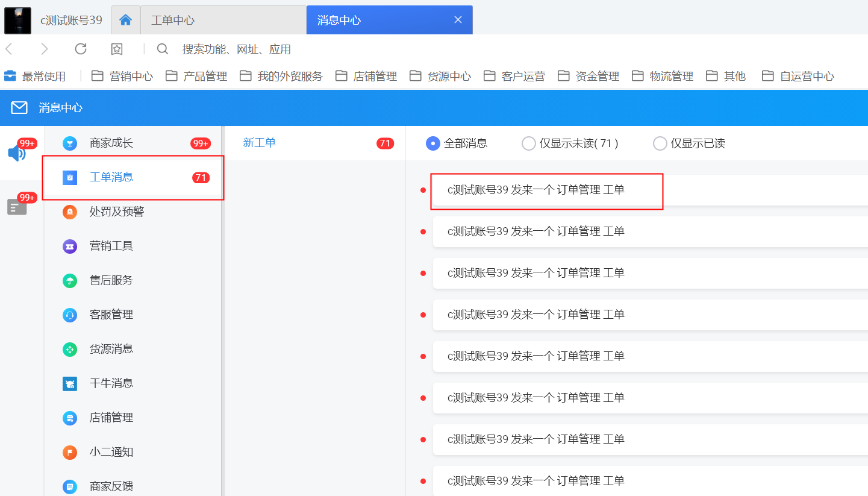The height and width of the screenshot is (496, 868).
Task: Click the search magnifier icon
Action: click(163, 49)
